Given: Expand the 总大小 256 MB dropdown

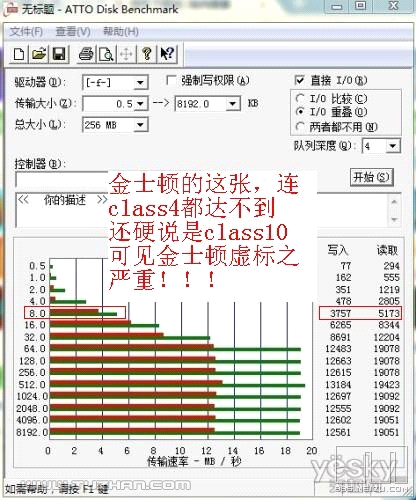Looking at the screenshot, I should (141, 125).
